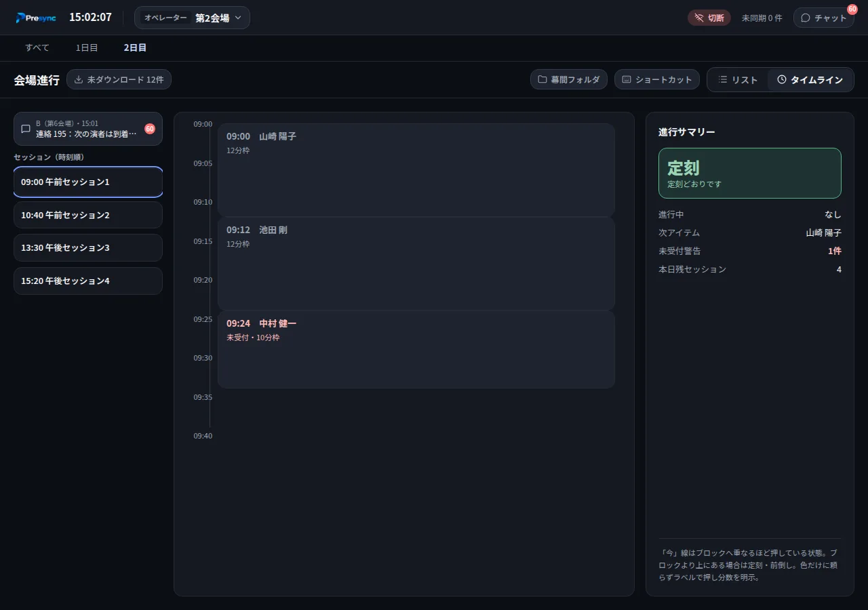The height and width of the screenshot is (610, 868).
Task: Click the wifi-off icon in 切断 badge
Action: tap(699, 18)
